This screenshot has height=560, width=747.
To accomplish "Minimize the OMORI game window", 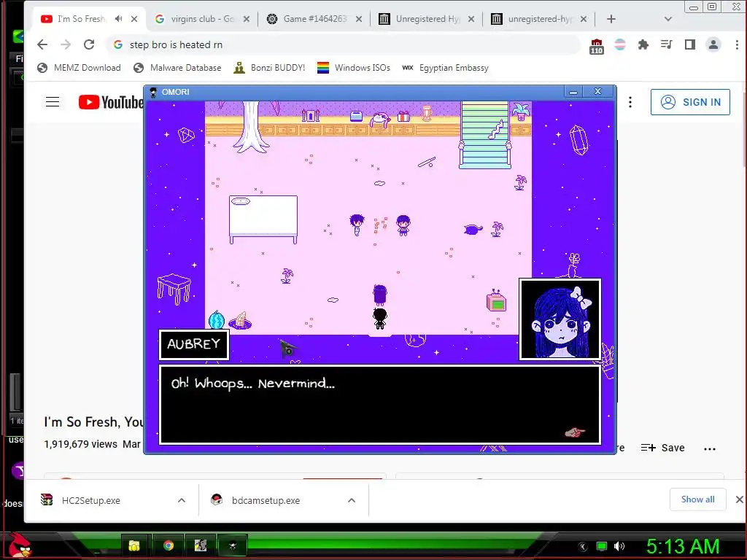I will (x=573, y=91).
